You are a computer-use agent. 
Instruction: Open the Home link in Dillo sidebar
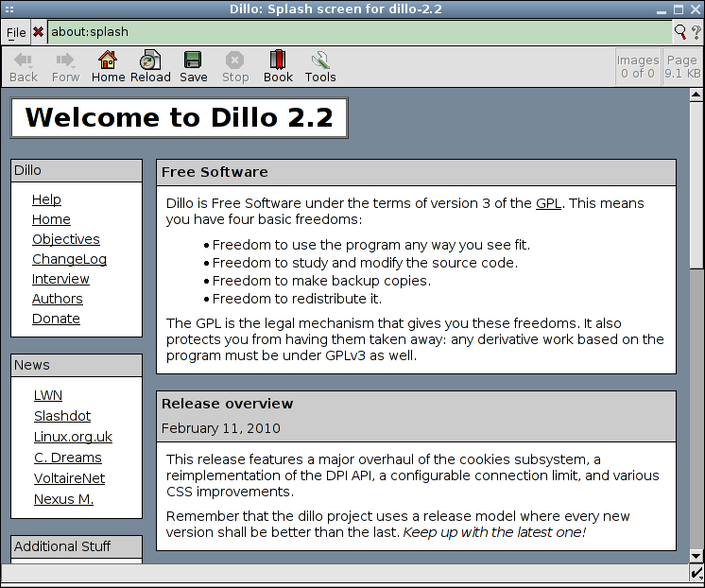tap(51, 219)
